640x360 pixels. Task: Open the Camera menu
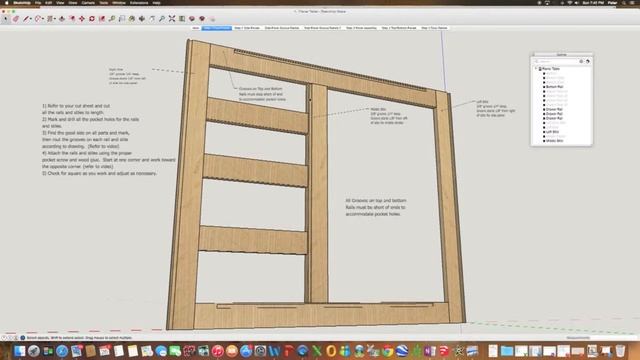pyautogui.click(x=88, y=3)
